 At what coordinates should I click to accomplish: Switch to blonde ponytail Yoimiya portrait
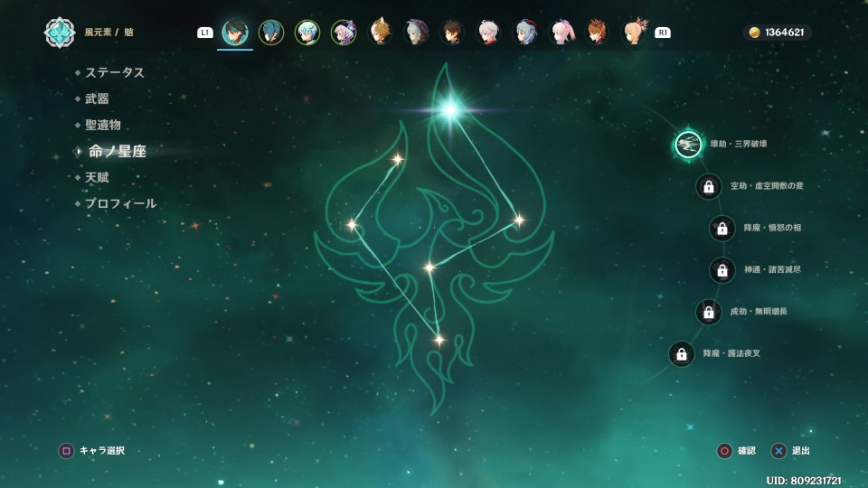point(634,33)
